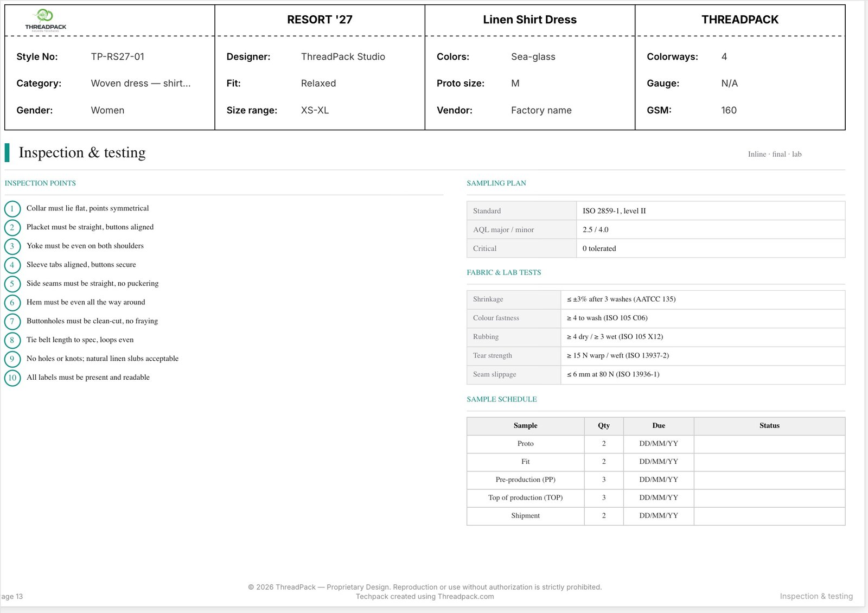Select inspection point number 6 circle

point(12,303)
